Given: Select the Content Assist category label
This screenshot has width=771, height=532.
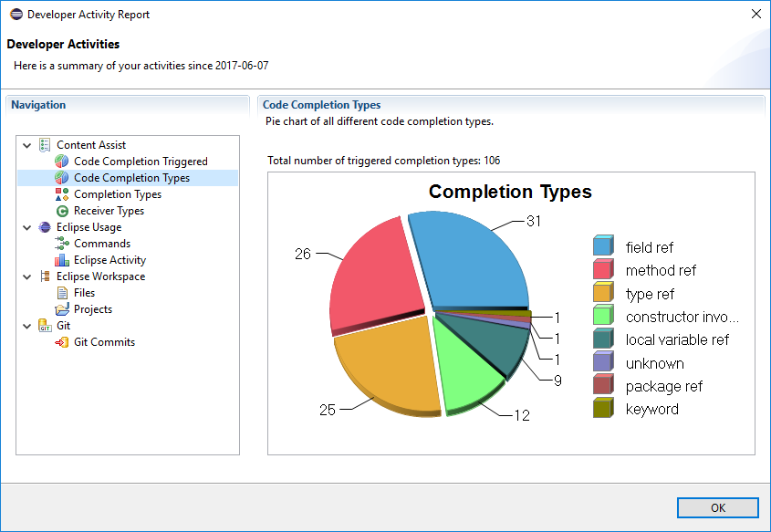Looking at the screenshot, I should pyautogui.click(x=91, y=145).
